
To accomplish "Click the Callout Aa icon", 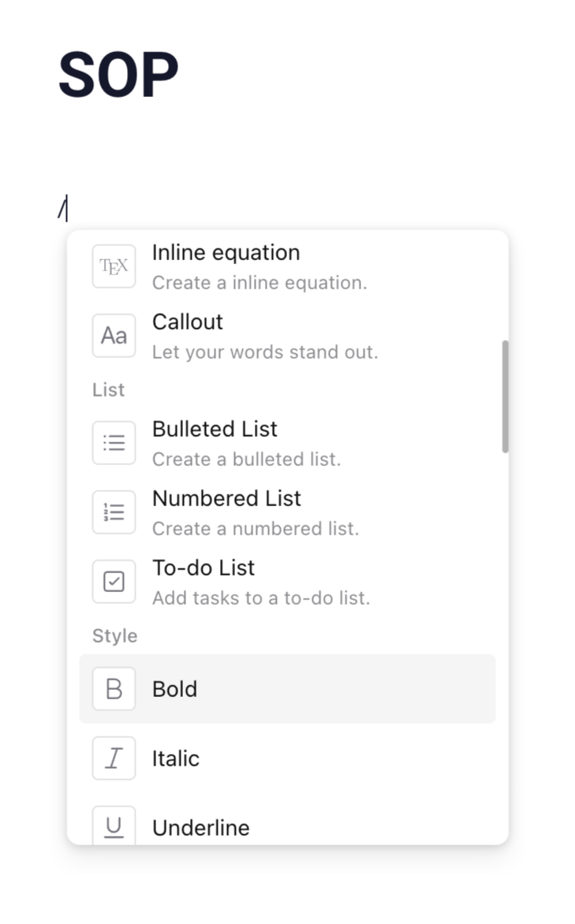I will pyautogui.click(x=114, y=335).
